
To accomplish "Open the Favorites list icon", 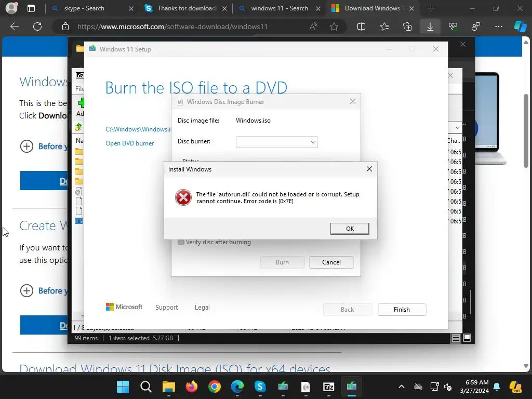I will pos(384,26).
